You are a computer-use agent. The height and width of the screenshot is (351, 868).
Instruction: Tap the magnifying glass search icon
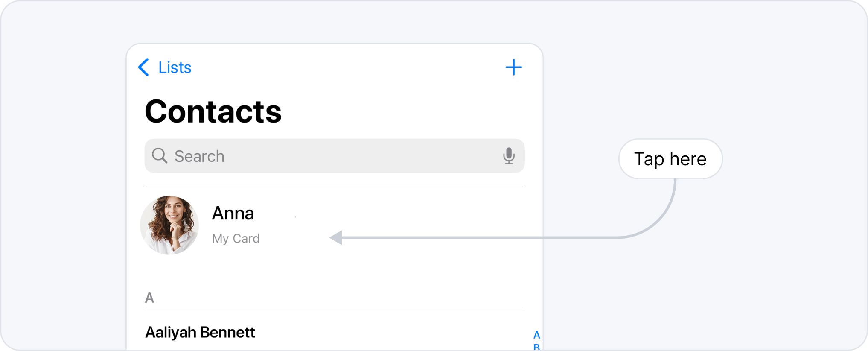[160, 156]
